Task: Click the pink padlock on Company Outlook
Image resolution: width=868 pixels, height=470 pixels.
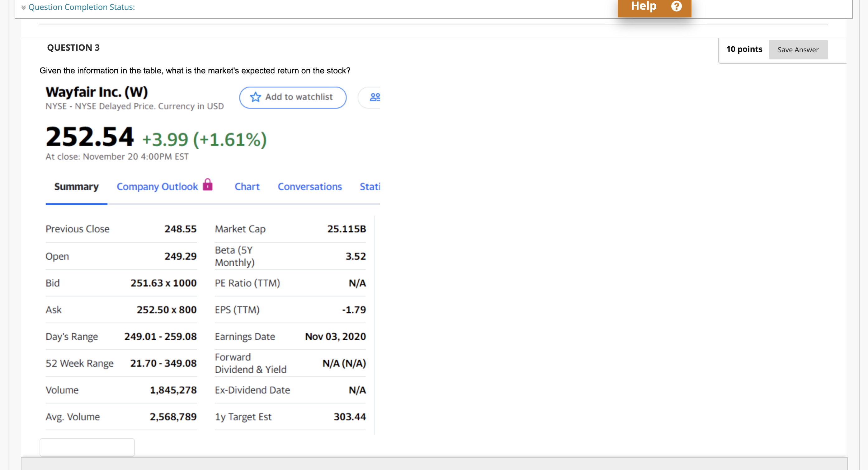Action: [x=208, y=185]
